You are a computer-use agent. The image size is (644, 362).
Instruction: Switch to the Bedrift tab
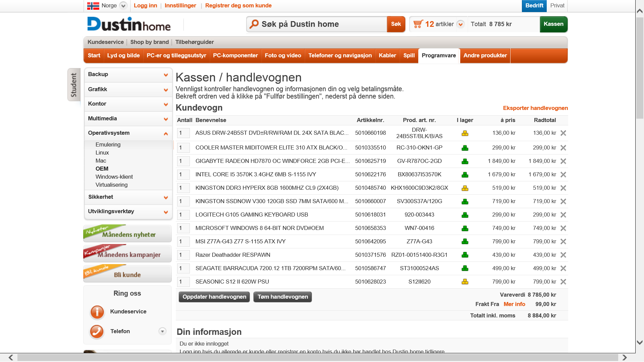click(534, 6)
